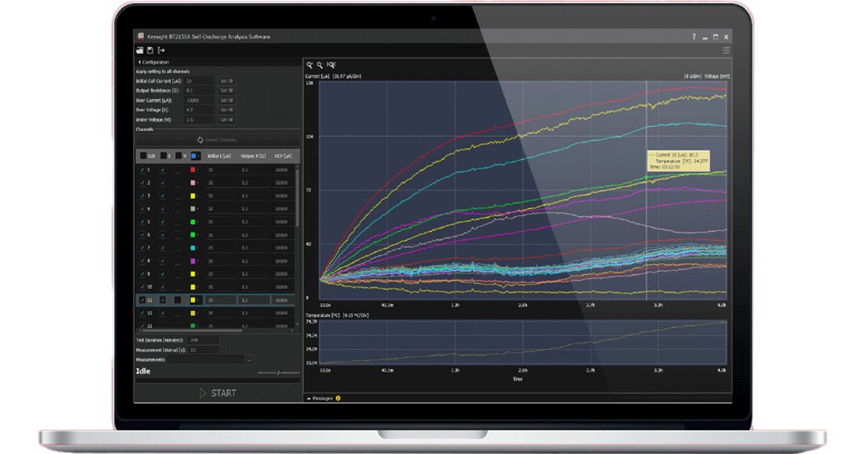Click Set All for Output Resistance
Image resolution: width=868 pixels, height=454 pixels.
tap(226, 91)
